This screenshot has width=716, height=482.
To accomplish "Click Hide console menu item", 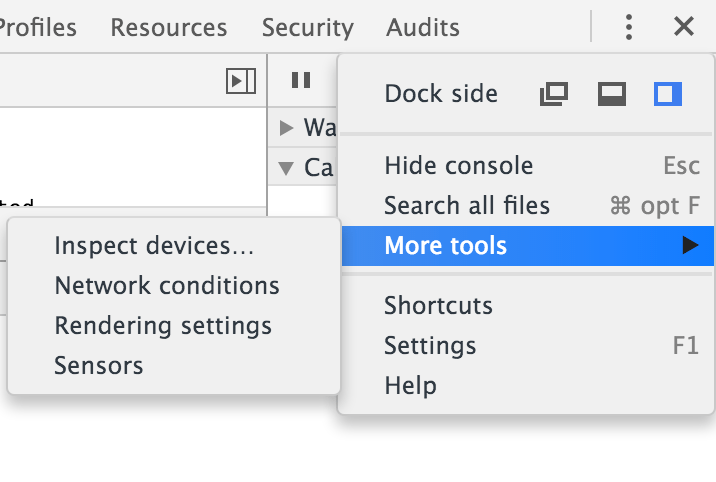I will click(x=459, y=165).
